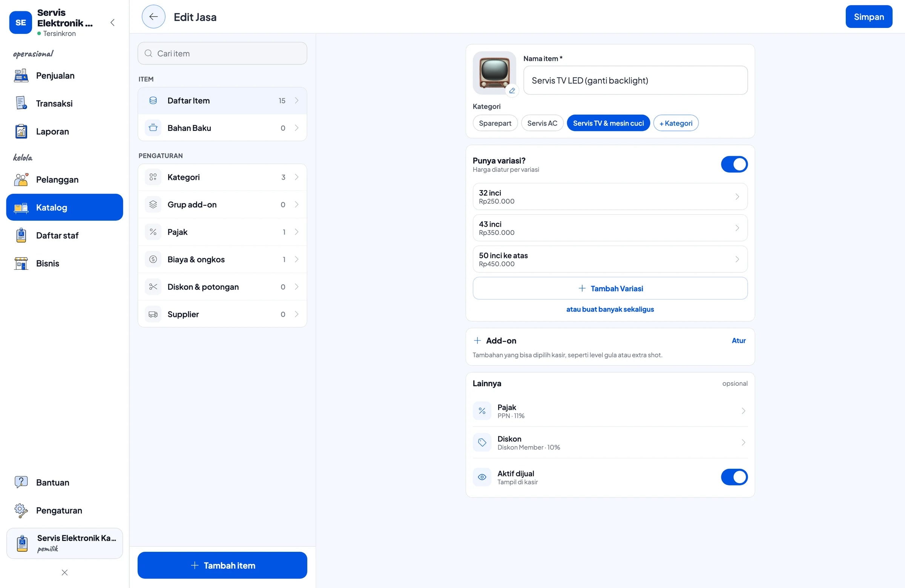This screenshot has width=905, height=588.
Task: Open Biaya & ongkos settings
Action: click(x=222, y=259)
